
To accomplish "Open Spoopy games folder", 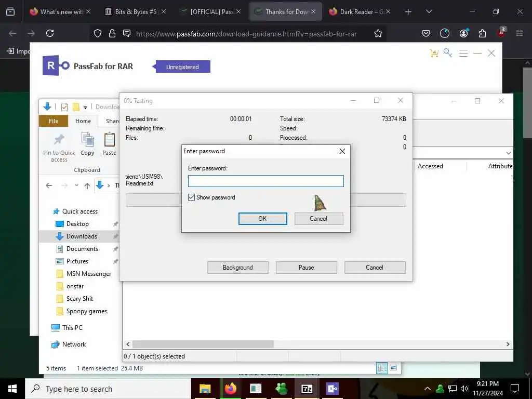I will pyautogui.click(x=82, y=311).
